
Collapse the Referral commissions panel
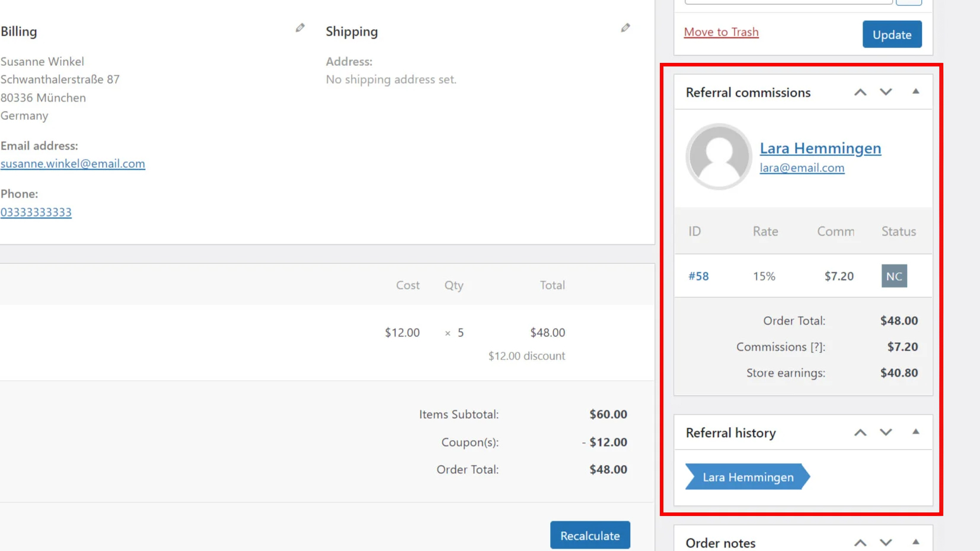coord(915,92)
